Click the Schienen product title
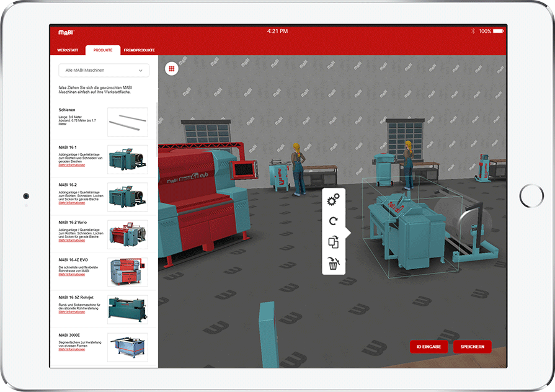Viewport: 555px width, 392px height. 67,110
